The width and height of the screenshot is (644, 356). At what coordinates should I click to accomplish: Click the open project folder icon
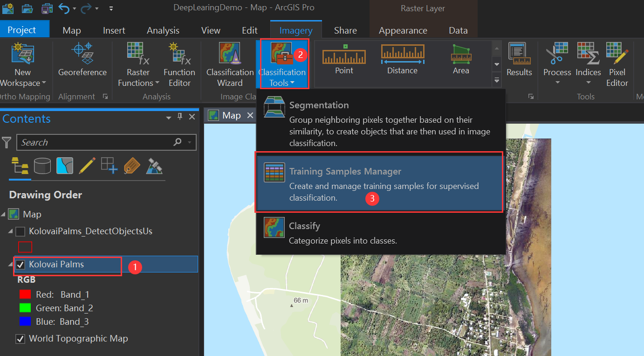pyautogui.click(x=27, y=8)
